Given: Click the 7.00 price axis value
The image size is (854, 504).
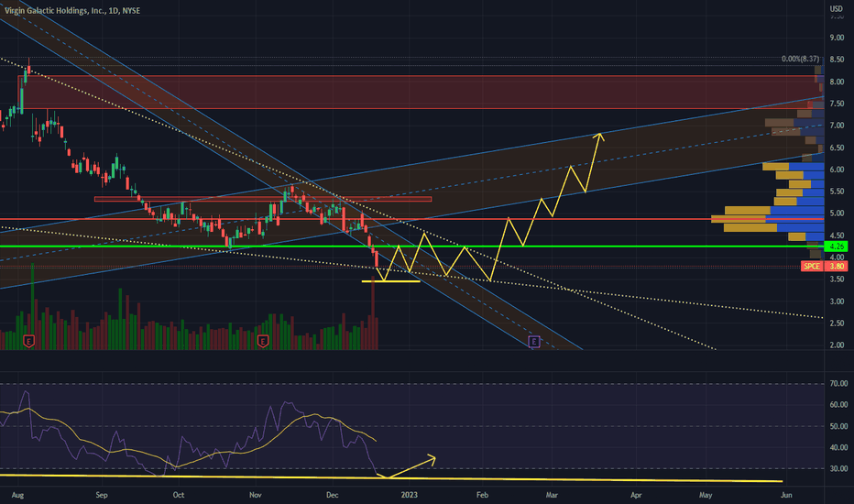Looking at the screenshot, I should (837, 126).
